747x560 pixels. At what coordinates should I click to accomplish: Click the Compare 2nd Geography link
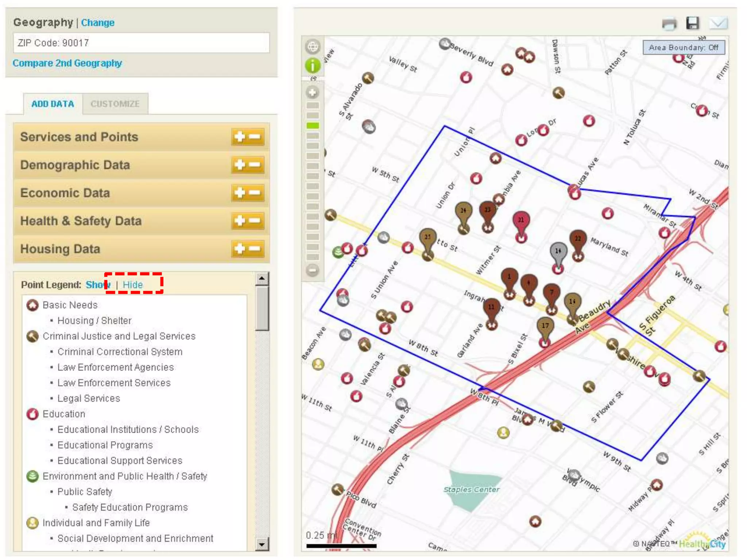point(67,63)
